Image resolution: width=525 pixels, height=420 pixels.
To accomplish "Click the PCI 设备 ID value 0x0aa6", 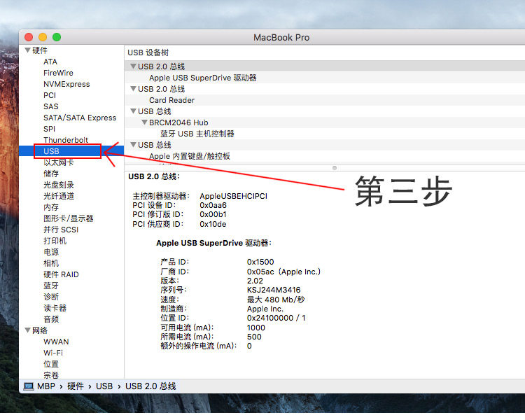I will tap(213, 205).
